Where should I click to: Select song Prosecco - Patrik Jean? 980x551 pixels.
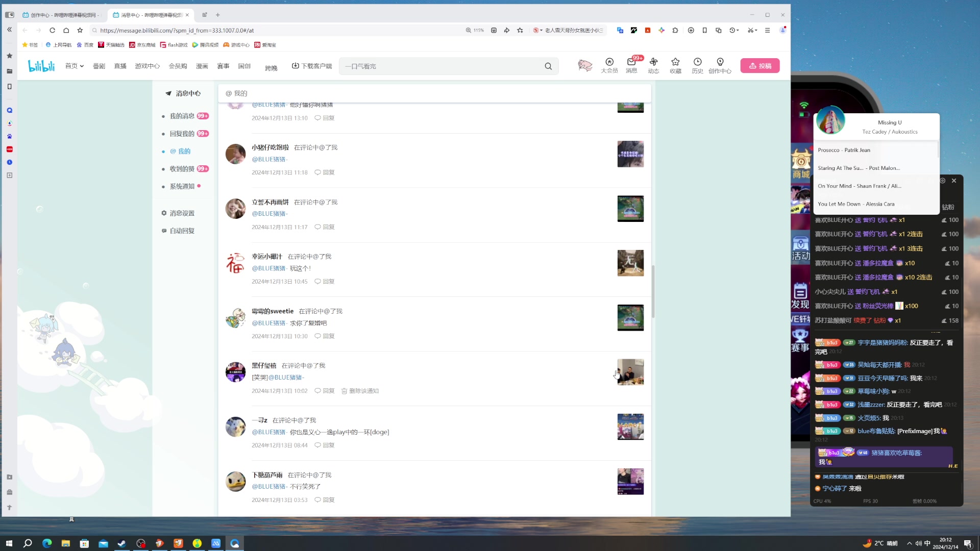click(844, 150)
